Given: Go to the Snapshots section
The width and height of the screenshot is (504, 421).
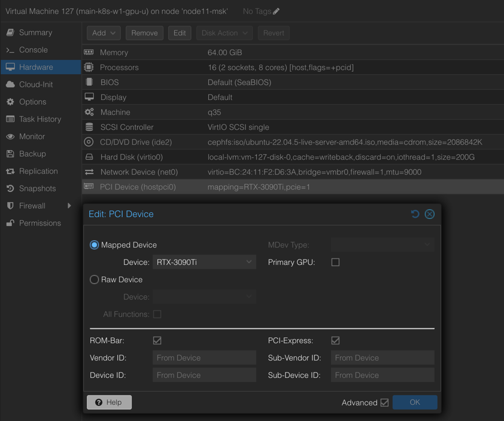Looking at the screenshot, I should click(37, 188).
